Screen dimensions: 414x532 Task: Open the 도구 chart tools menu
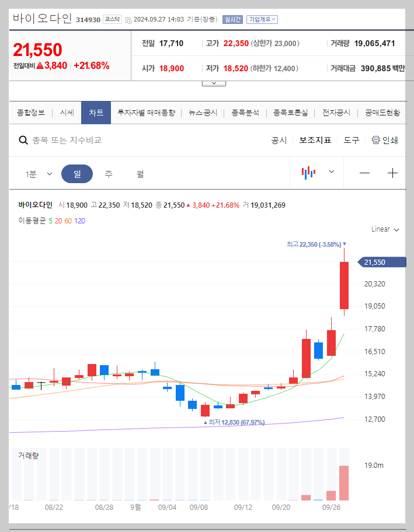pyautogui.click(x=351, y=141)
